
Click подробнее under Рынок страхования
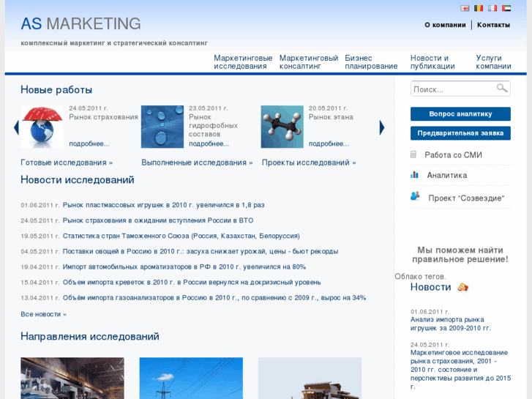(x=89, y=143)
